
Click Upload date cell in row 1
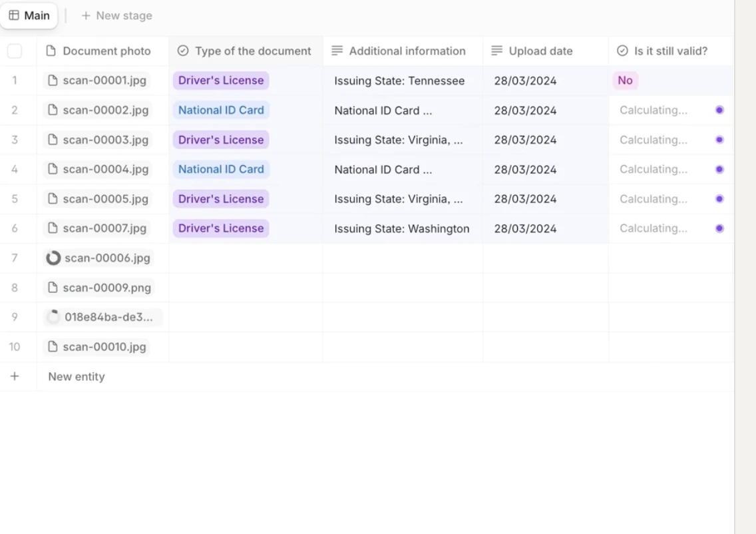[545, 81]
